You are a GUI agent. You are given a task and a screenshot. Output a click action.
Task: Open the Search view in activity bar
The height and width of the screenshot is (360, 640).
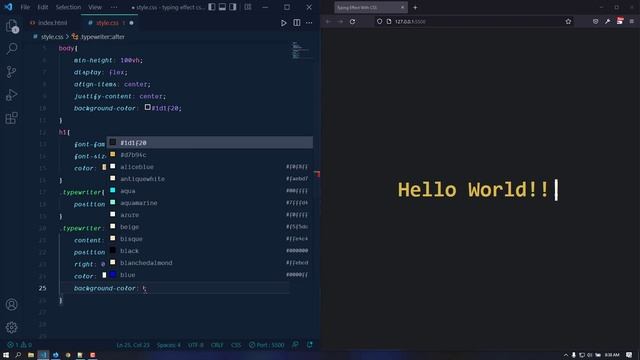point(12,49)
